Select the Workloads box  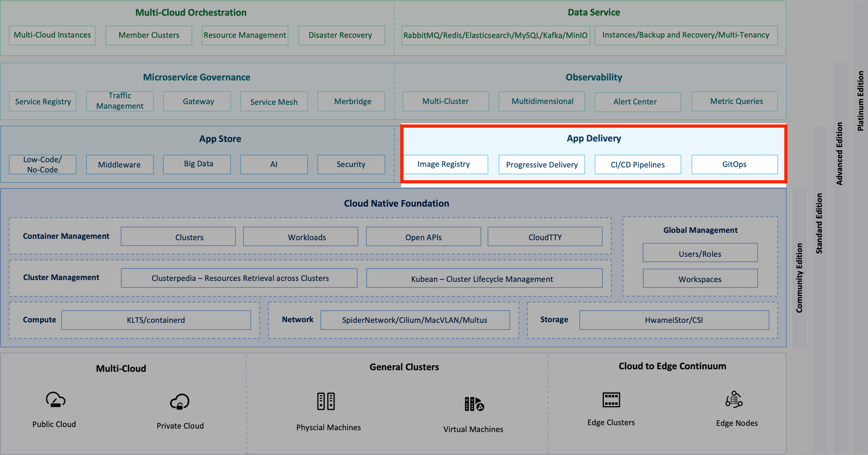[301, 237]
